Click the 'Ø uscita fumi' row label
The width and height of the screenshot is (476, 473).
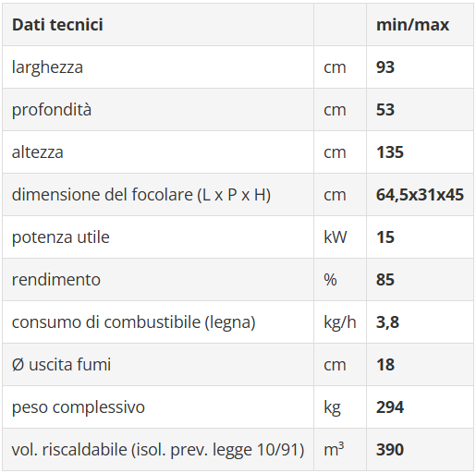click(x=61, y=365)
